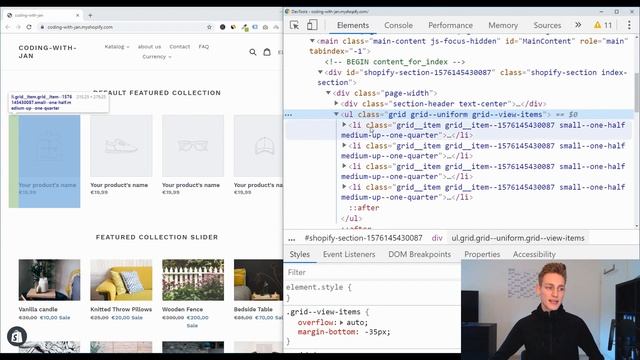This screenshot has height=360, width=640.
Task: Select the ul.grid.grid--uniform breadcrumb
Action: tap(518, 238)
